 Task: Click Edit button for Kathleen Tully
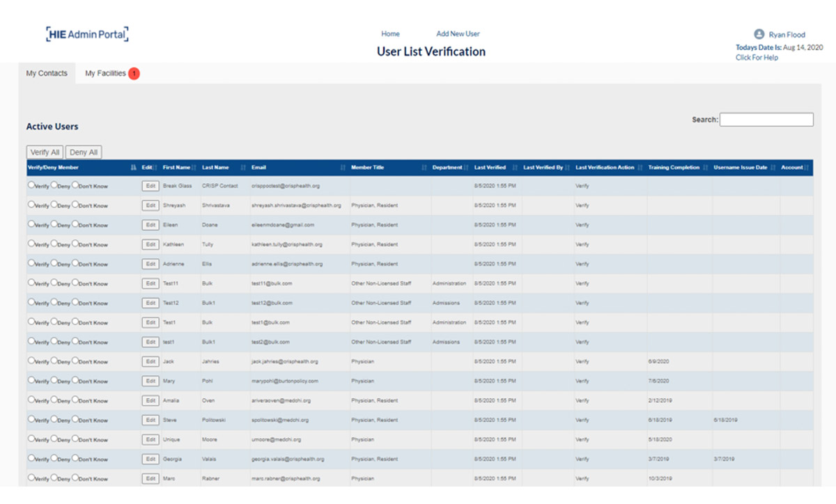(x=150, y=244)
